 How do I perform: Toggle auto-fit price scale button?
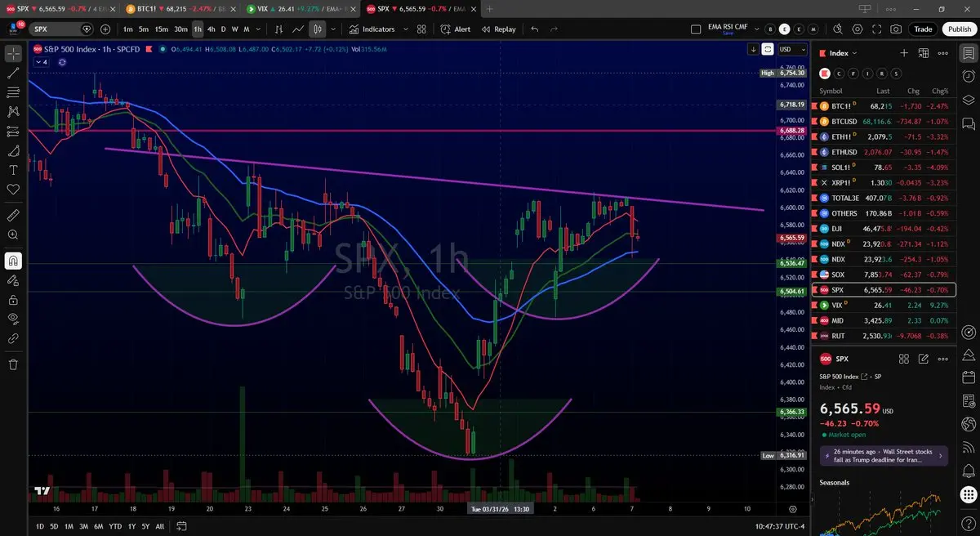(768, 49)
